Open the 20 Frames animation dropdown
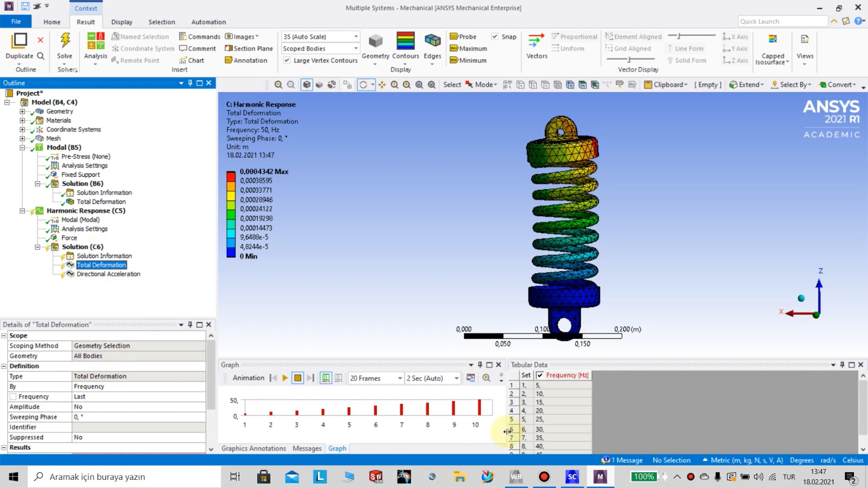 pyautogui.click(x=399, y=378)
